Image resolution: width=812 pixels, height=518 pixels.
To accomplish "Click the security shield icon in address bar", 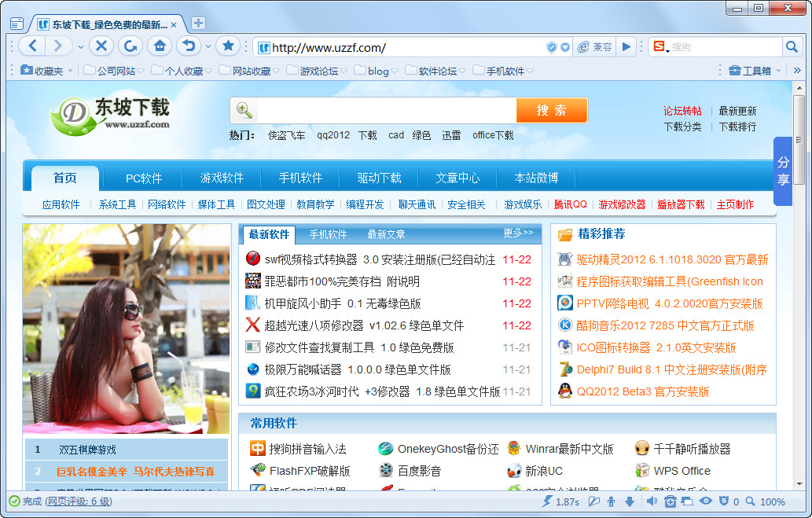I will click(552, 47).
